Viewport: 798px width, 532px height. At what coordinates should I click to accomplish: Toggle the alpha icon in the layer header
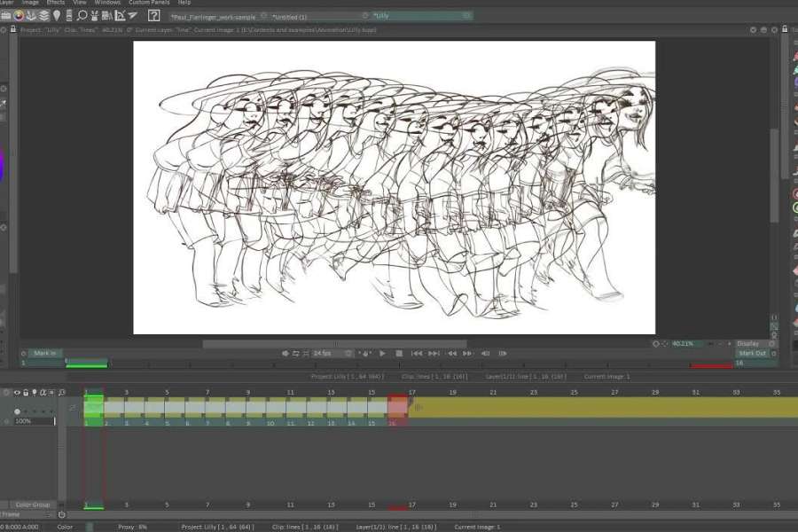[x=43, y=392]
